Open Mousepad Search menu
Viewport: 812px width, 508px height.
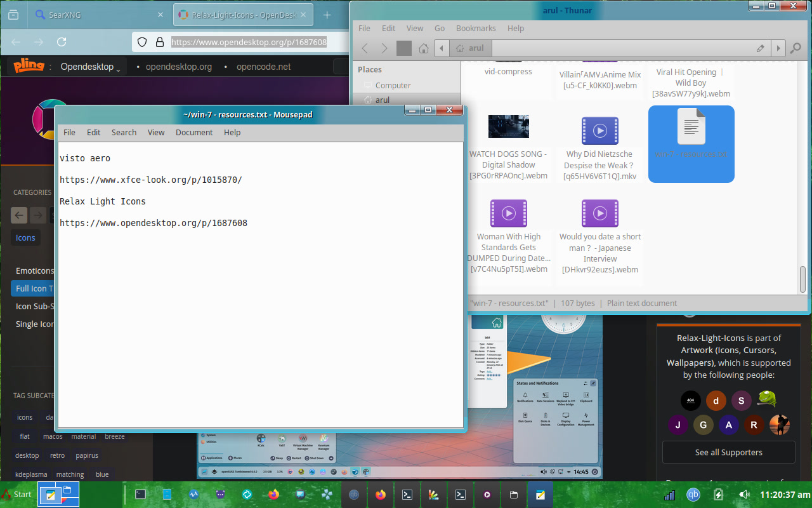point(124,132)
